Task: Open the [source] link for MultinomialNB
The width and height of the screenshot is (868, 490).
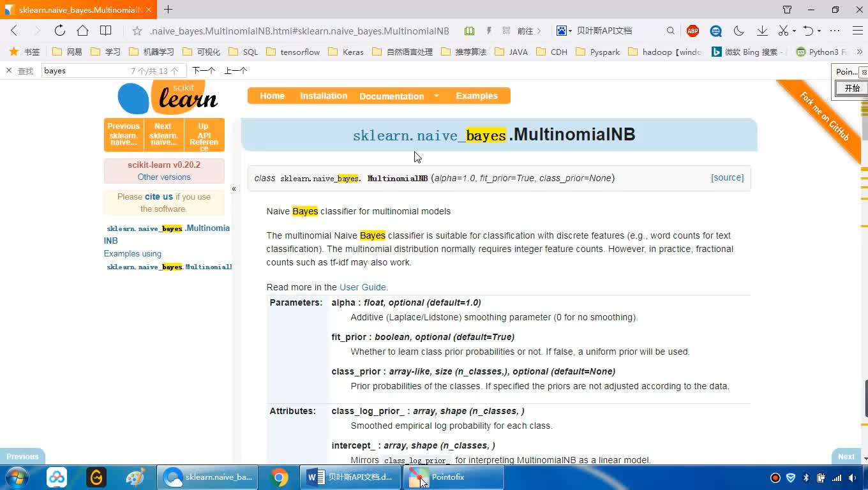Action: 727,178
